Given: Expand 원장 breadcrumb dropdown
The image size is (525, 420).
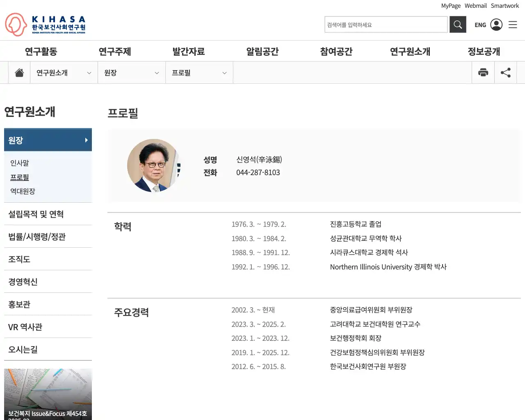Looking at the screenshot, I should pos(132,73).
